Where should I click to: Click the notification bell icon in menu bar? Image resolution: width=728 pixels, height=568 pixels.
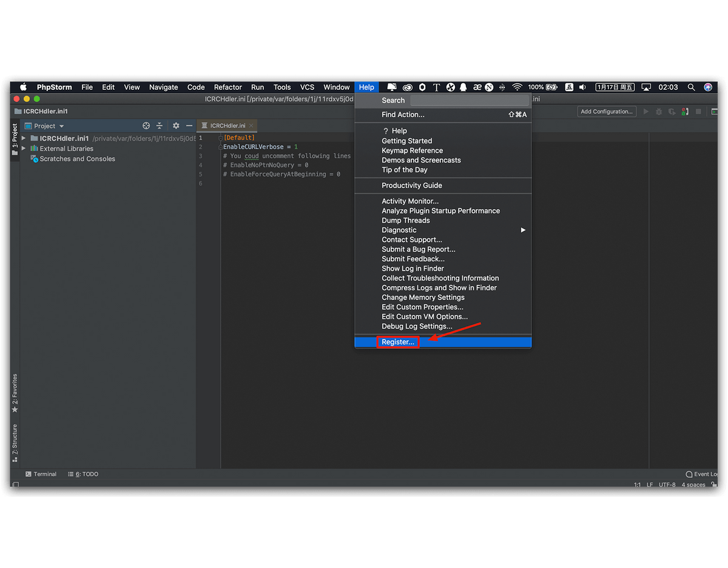(464, 87)
